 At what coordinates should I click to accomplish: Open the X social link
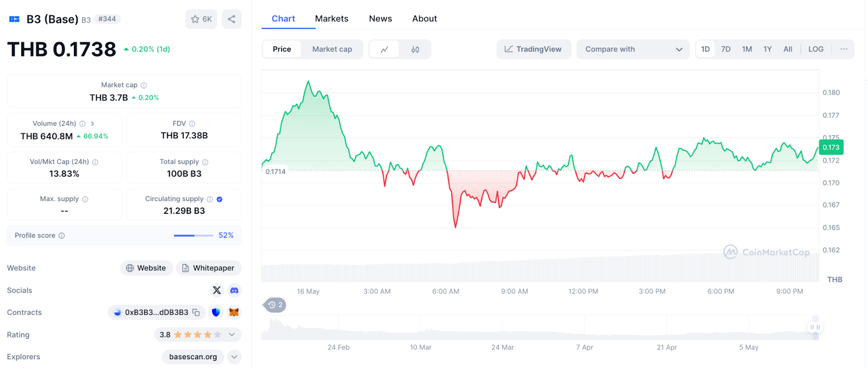click(217, 290)
